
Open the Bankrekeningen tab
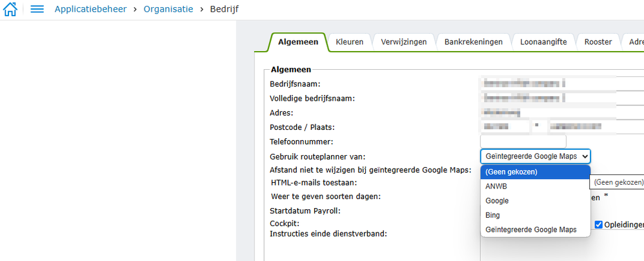pyautogui.click(x=473, y=42)
